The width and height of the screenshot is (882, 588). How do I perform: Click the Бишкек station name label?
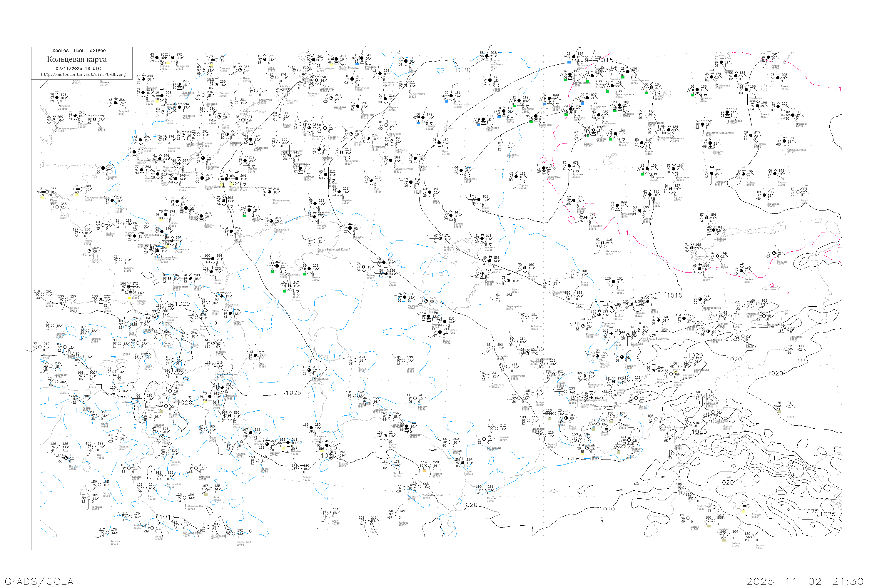tap(722, 324)
